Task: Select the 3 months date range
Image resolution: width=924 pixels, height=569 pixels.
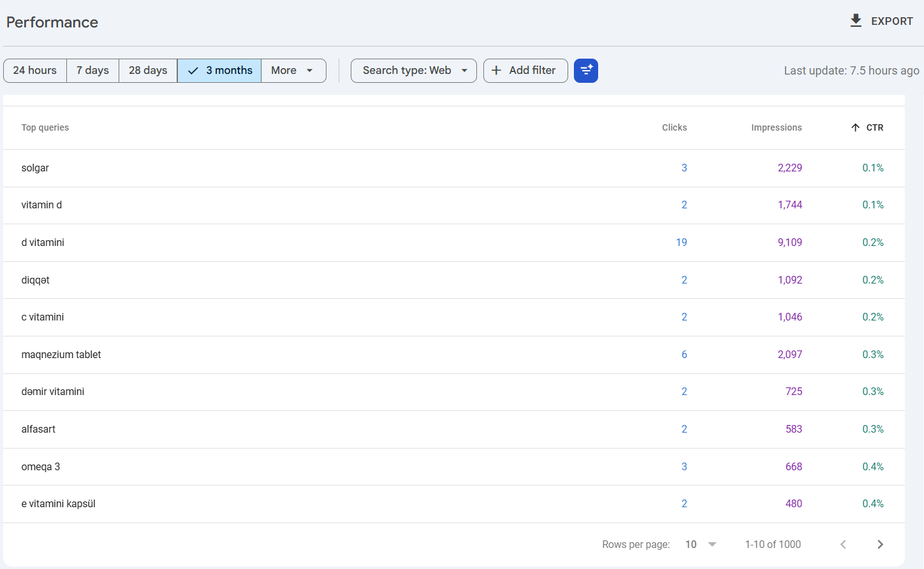Action: coord(220,71)
